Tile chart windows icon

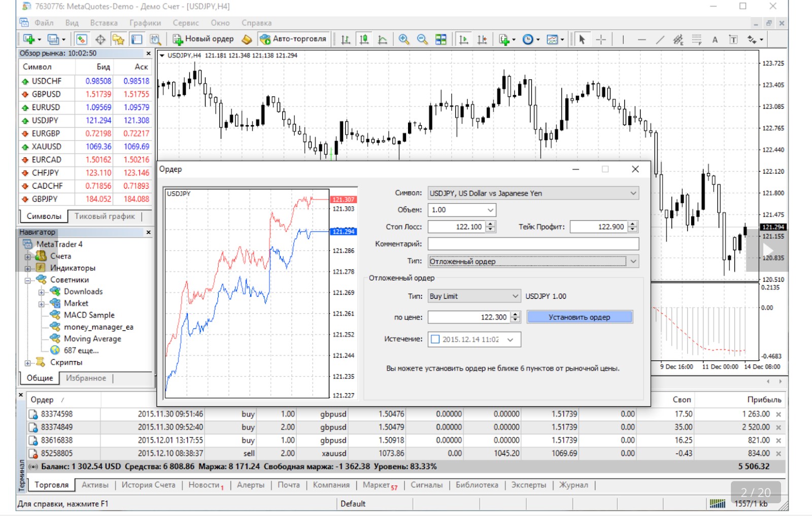pyautogui.click(x=441, y=39)
